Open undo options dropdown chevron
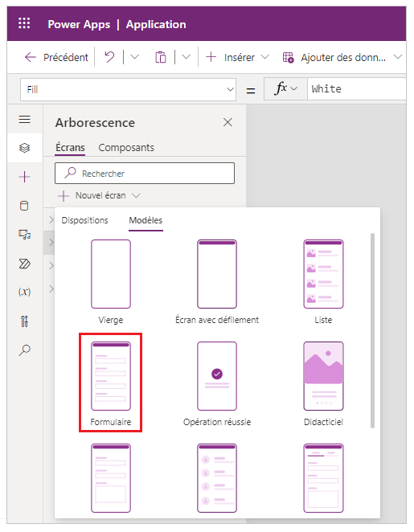Screen dimensions: 414x532 (135, 57)
